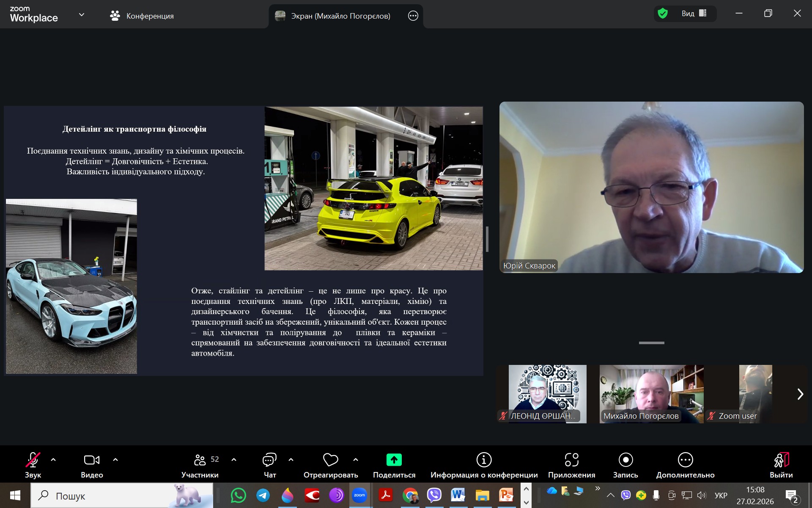The width and height of the screenshot is (812, 508).
Task: Open the Zoom Workplace dropdown chevron
Action: pos(82,15)
